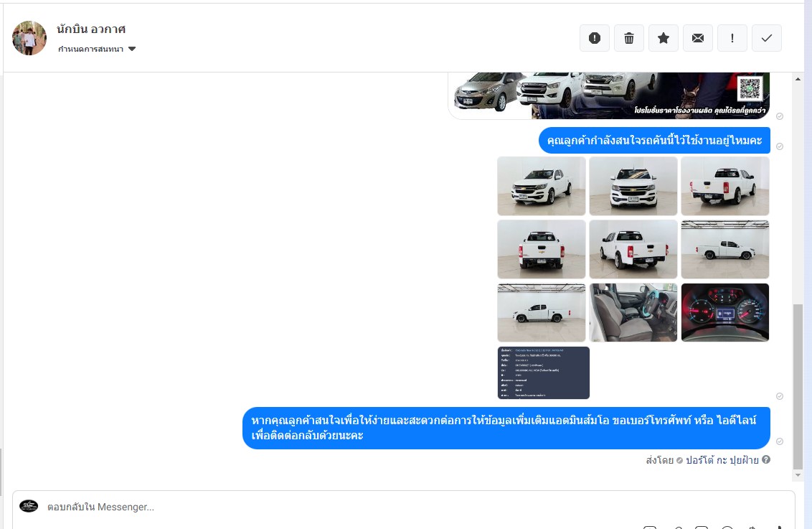Open นักบิน อวกาศ profile picture
This screenshot has height=529, width=812.
(29, 38)
